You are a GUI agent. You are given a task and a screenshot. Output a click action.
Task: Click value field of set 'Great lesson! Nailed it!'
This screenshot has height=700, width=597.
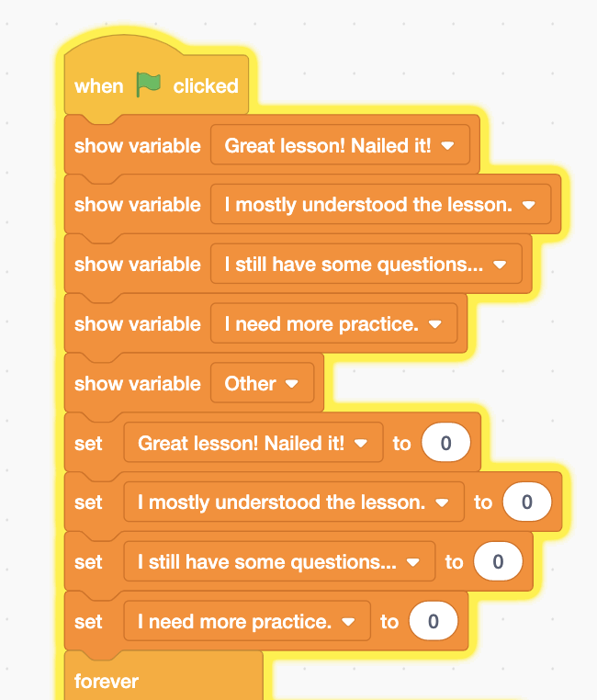coord(445,444)
